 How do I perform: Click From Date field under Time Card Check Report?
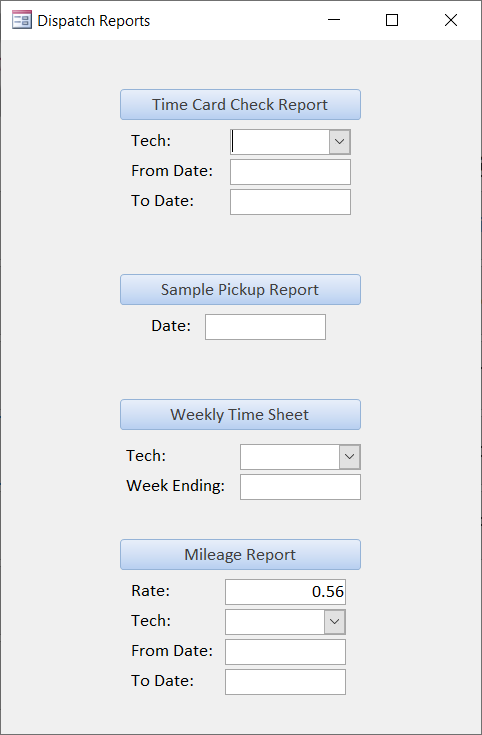click(290, 172)
